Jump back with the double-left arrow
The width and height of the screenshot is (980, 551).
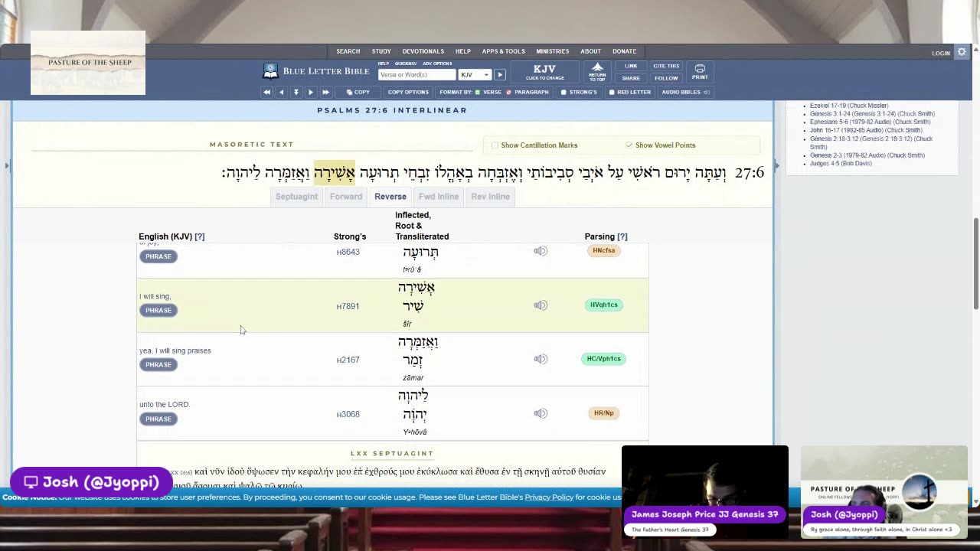266,92
